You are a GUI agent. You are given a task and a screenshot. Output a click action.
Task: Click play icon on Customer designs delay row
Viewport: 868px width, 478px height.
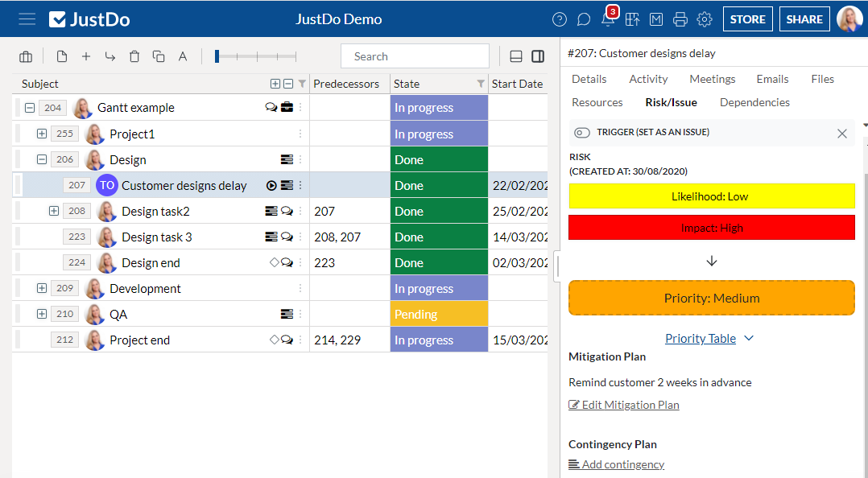[271, 185]
